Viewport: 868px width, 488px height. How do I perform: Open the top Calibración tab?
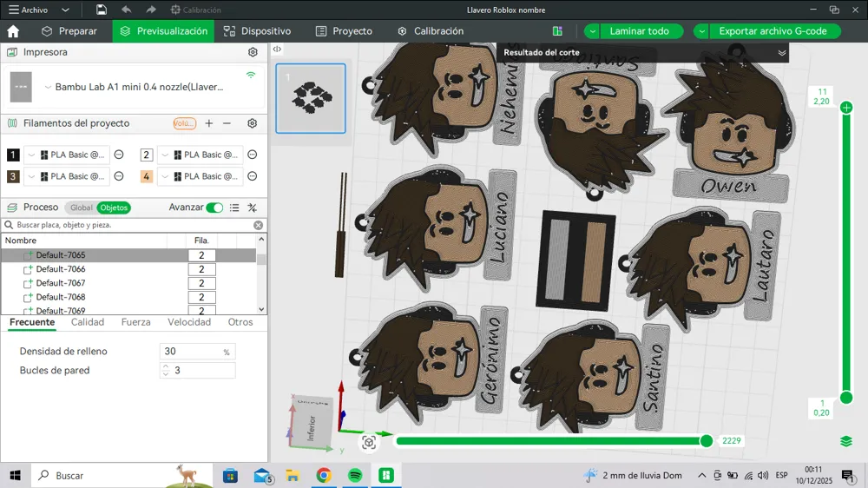point(431,31)
